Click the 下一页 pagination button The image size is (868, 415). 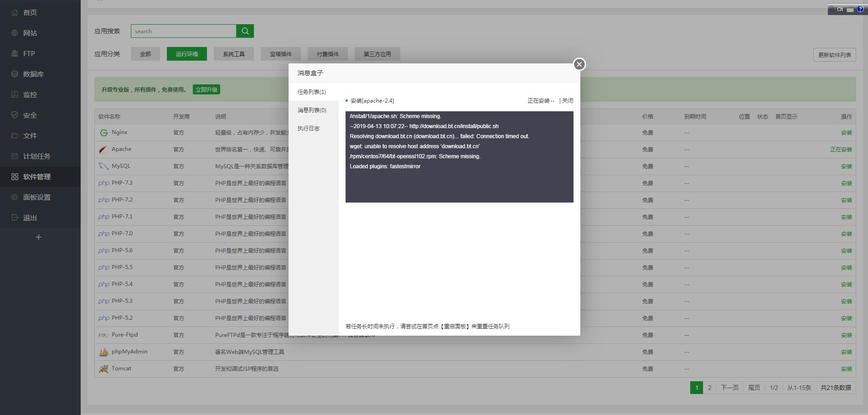[729, 388]
